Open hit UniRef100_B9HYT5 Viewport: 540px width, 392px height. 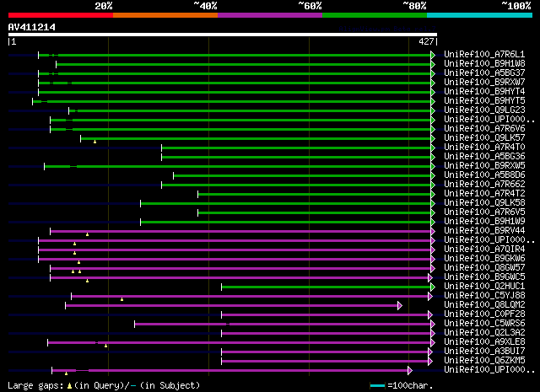point(484,101)
